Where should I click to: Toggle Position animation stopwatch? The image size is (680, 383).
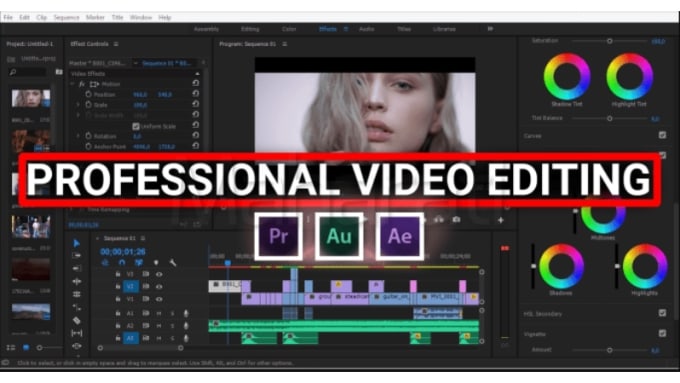click(88, 94)
